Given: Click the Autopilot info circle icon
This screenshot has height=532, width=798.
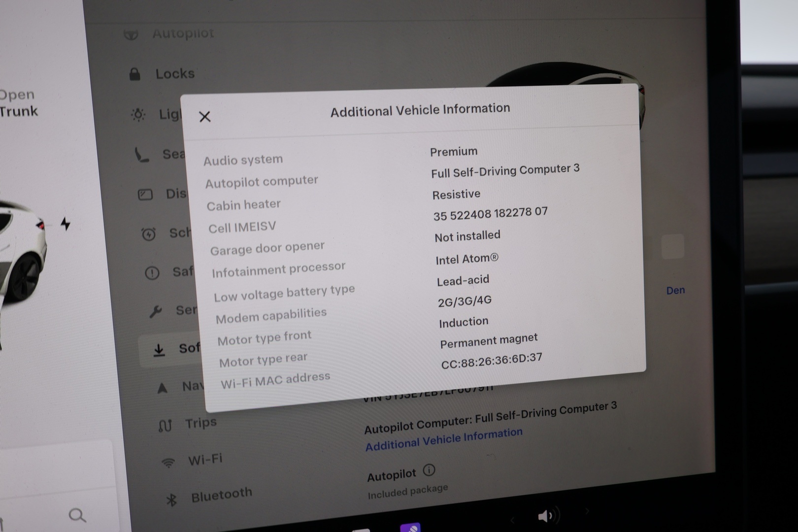Looking at the screenshot, I should click(x=429, y=470).
